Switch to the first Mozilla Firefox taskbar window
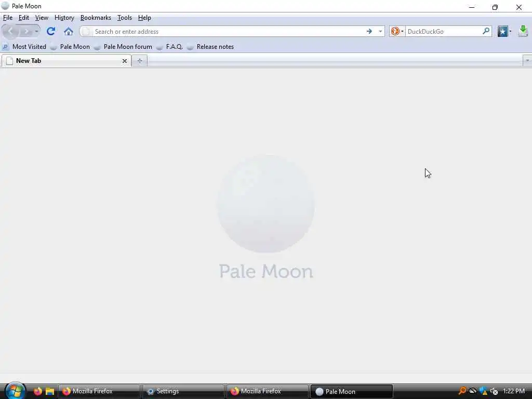Screen dimensions: 532x399 click(x=99, y=391)
